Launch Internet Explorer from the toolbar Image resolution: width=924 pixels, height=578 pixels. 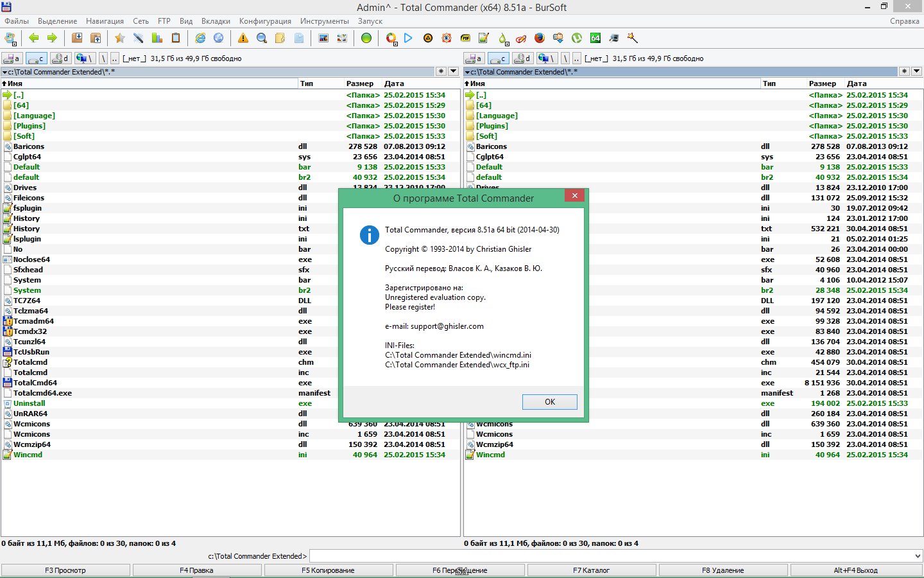coord(200,39)
